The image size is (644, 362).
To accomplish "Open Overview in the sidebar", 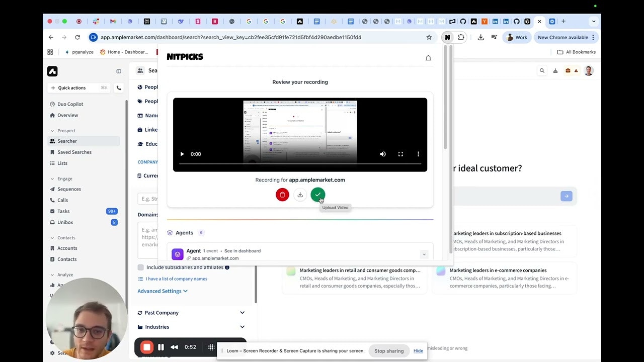I will pos(68,115).
